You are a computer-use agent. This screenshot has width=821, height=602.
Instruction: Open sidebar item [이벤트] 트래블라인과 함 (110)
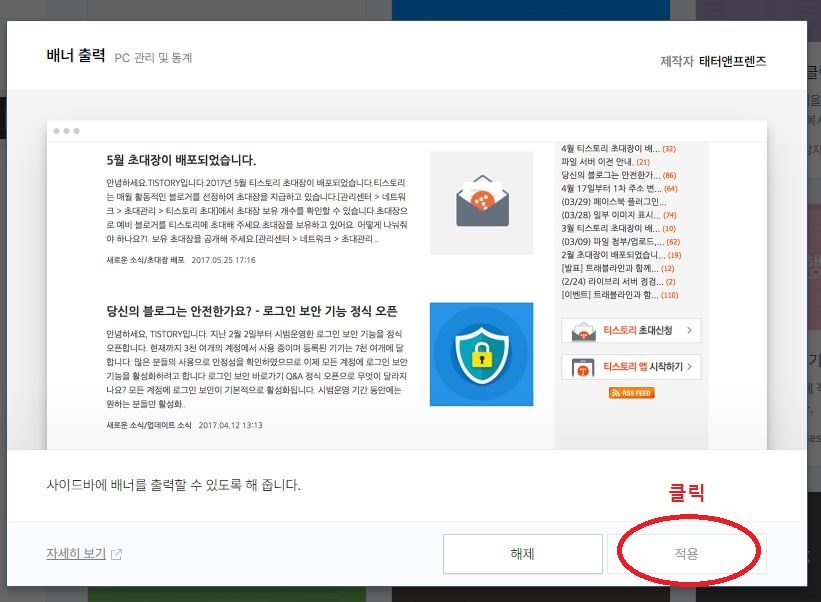[x=620, y=295]
